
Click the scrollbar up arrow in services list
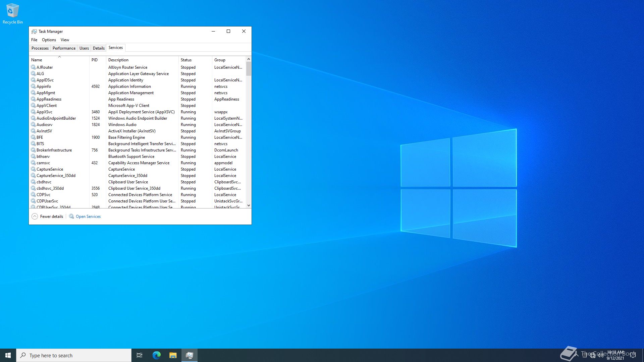coord(249,59)
